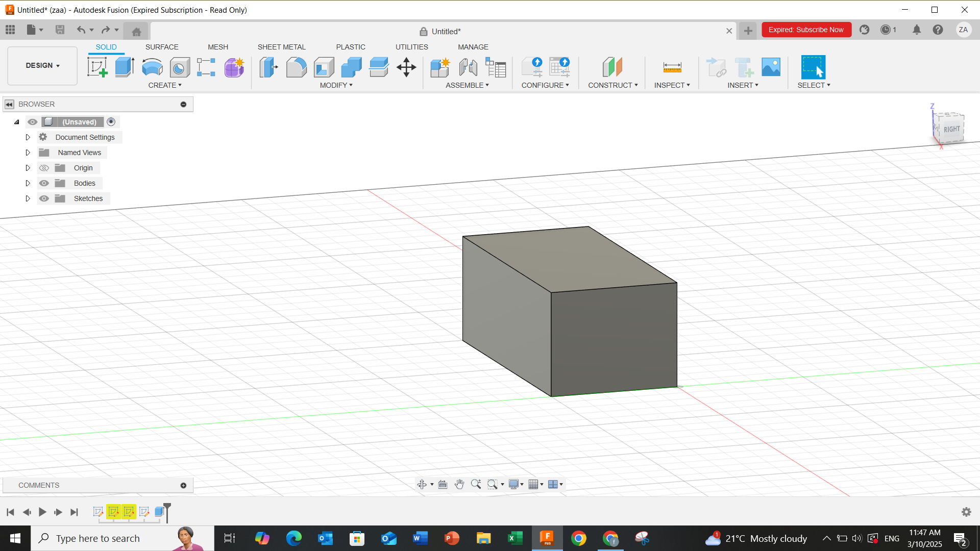The width and height of the screenshot is (980, 551).
Task: Click the extrude feature in timeline
Action: pyautogui.click(x=159, y=512)
